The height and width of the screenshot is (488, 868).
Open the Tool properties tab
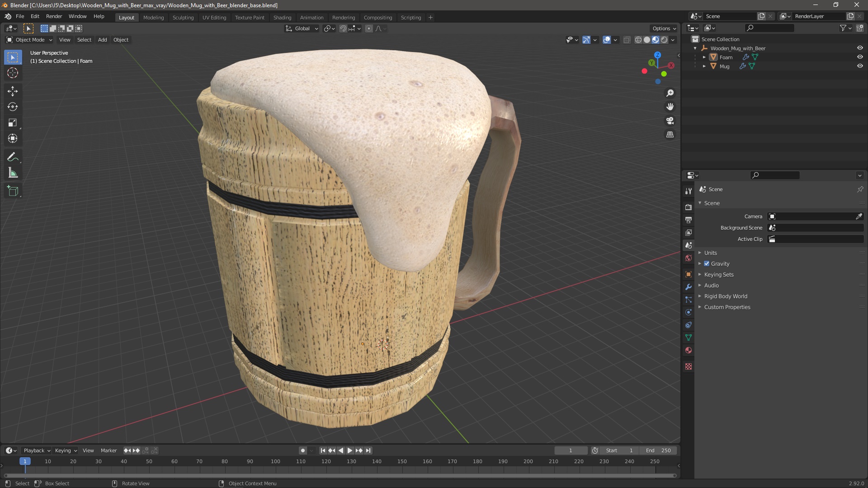pos(689,191)
